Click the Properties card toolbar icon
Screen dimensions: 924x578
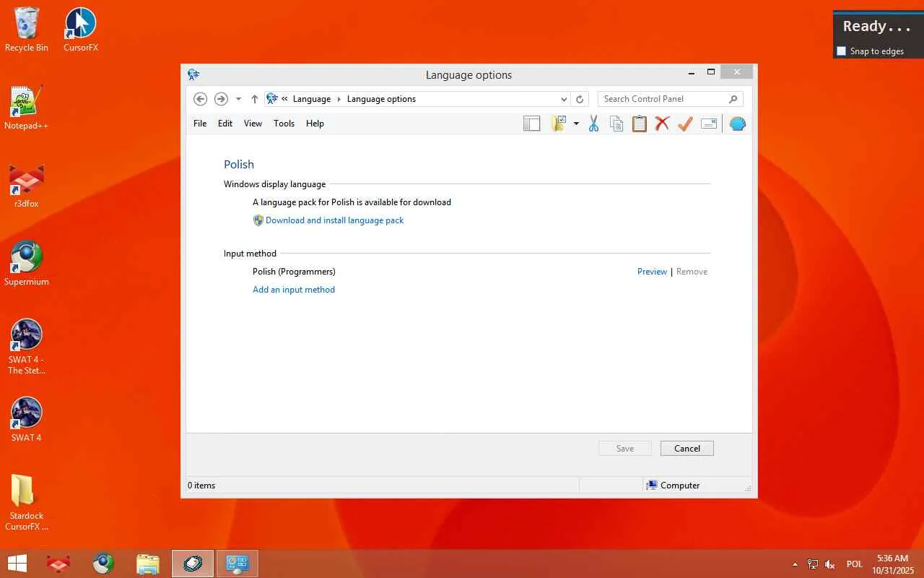[x=709, y=124]
